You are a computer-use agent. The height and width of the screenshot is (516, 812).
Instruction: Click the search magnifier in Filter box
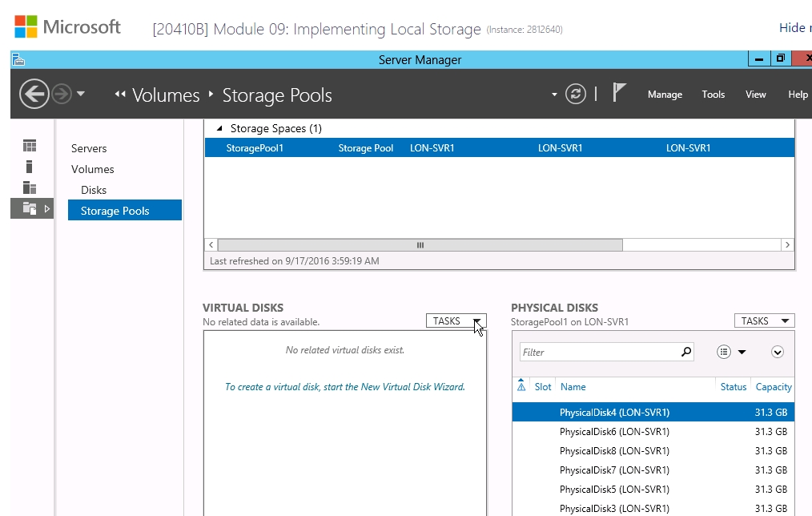point(686,352)
